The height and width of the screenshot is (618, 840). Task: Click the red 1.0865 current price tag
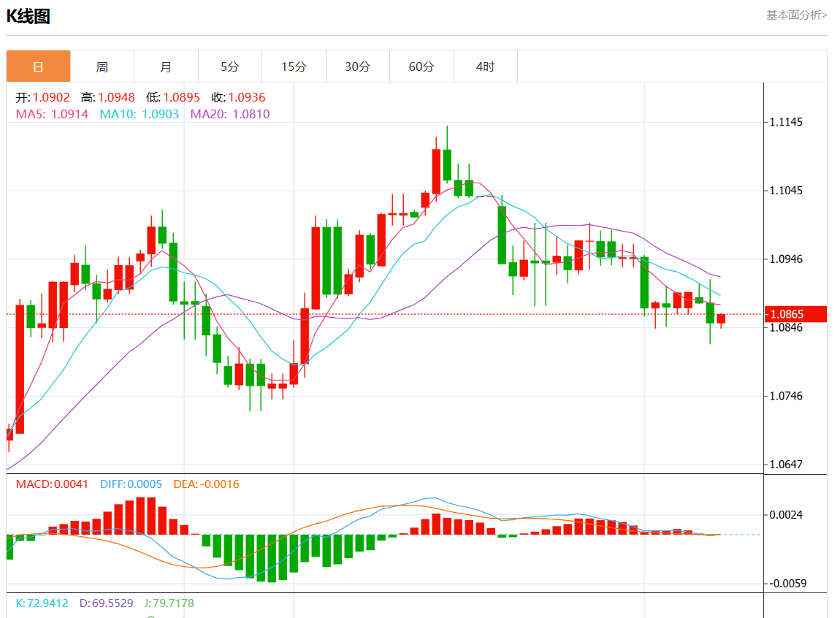[x=796, y=314]
